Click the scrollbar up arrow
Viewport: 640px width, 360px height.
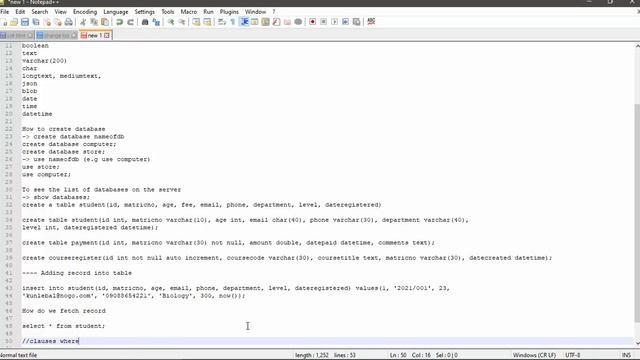[x=637, y=46]
